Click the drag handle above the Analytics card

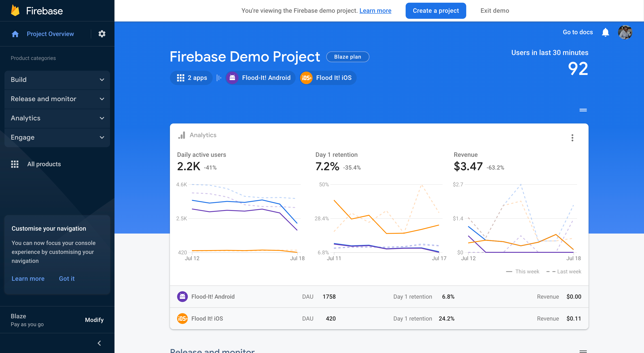[x=583, y=110]
